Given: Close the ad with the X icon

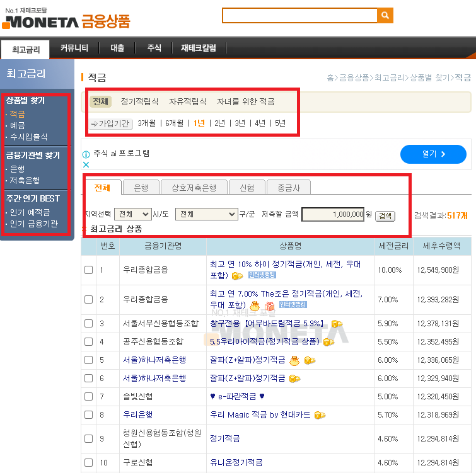Looking at the screenshot, I should pyautogui.click(x=86, y=164).
